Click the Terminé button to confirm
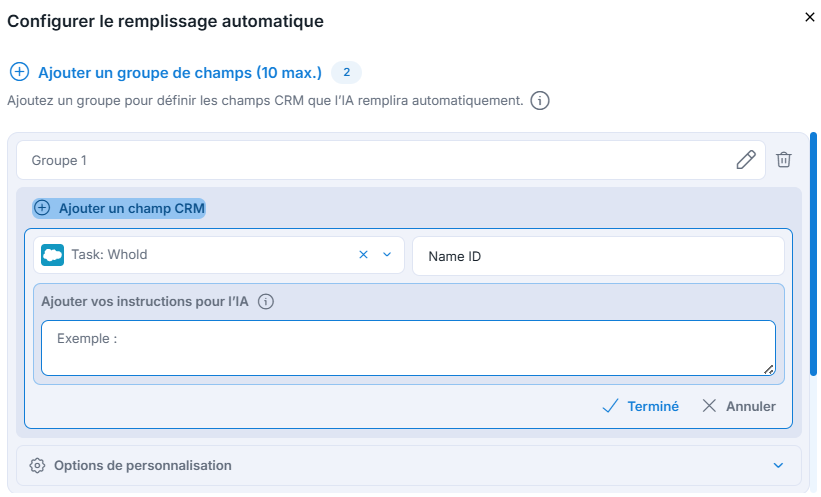The image size is (821, 497). [640, 406]
